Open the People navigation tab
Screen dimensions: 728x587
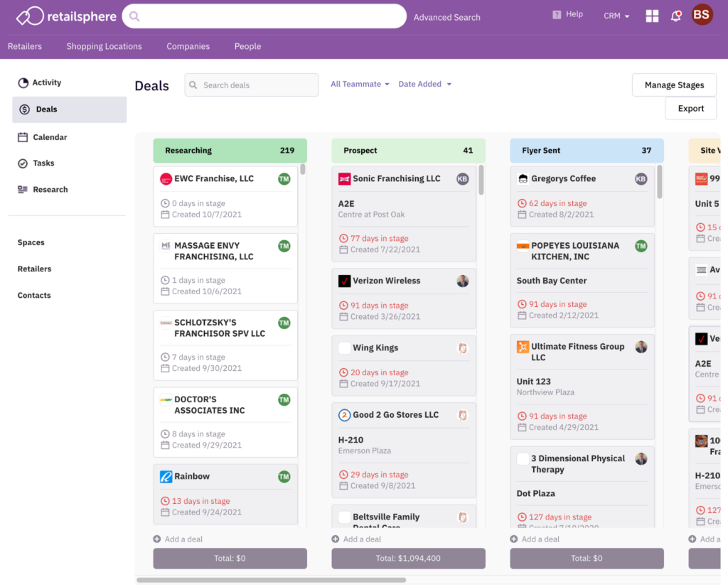pos(247,46)
